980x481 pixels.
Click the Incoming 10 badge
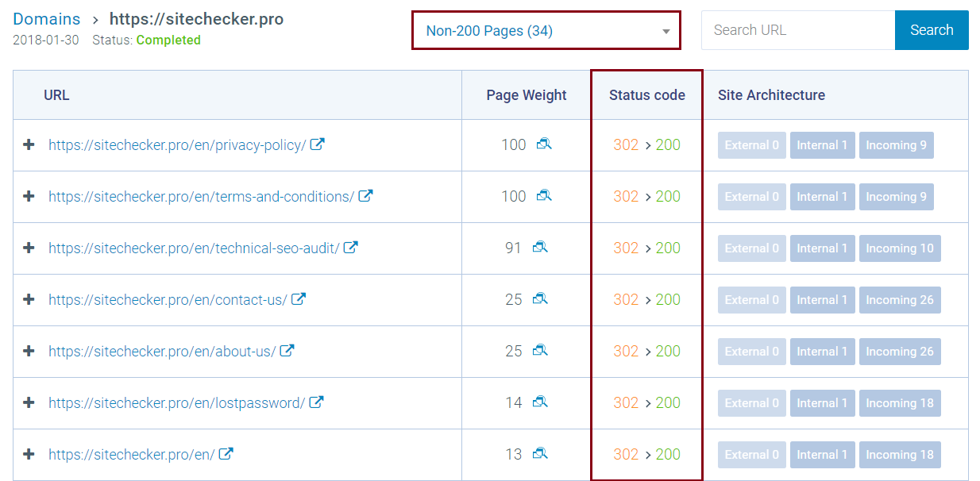(900, 248)
